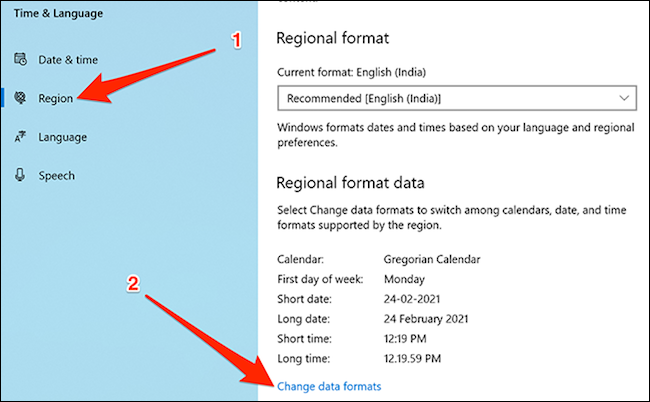Go to the Language settings page
This screenshot has width=650, height=402.
point(62,137)
